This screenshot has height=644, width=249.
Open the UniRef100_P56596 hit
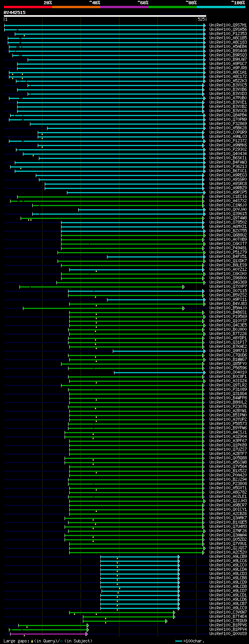pyautogui.click(x=228, y=368)
